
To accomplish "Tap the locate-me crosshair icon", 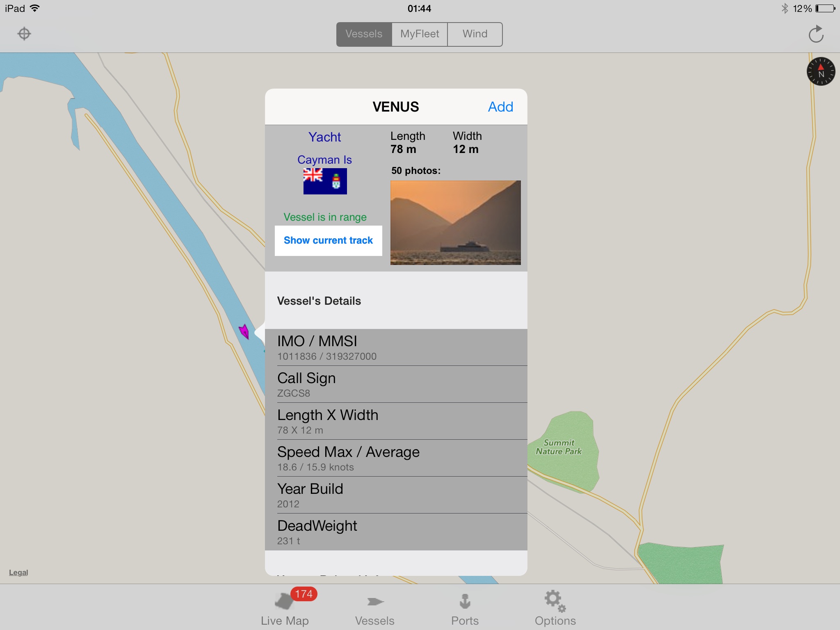I will [24, 34].
